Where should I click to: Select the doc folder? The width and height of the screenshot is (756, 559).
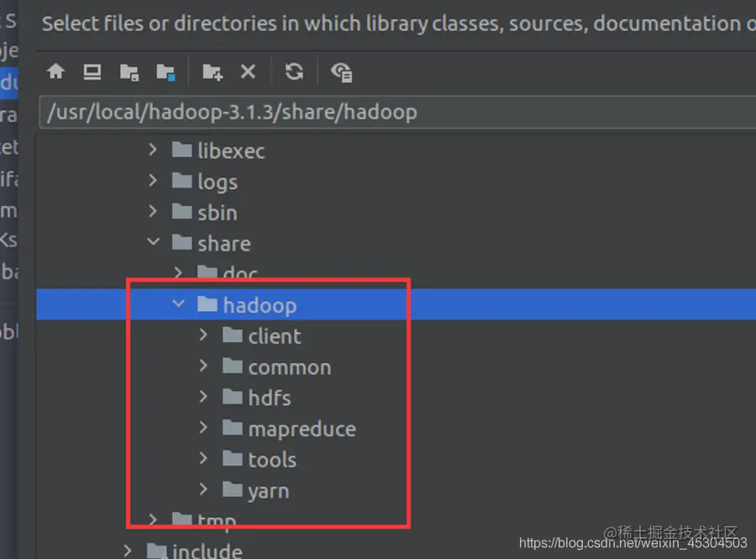(228, 273)
